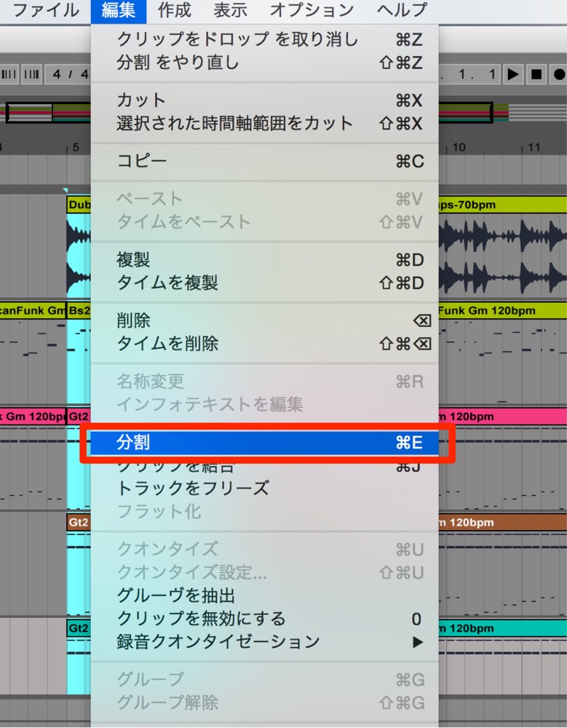Choose クリップをドロップ を取り消し
567x728 pixels.
tap(265, 39)
